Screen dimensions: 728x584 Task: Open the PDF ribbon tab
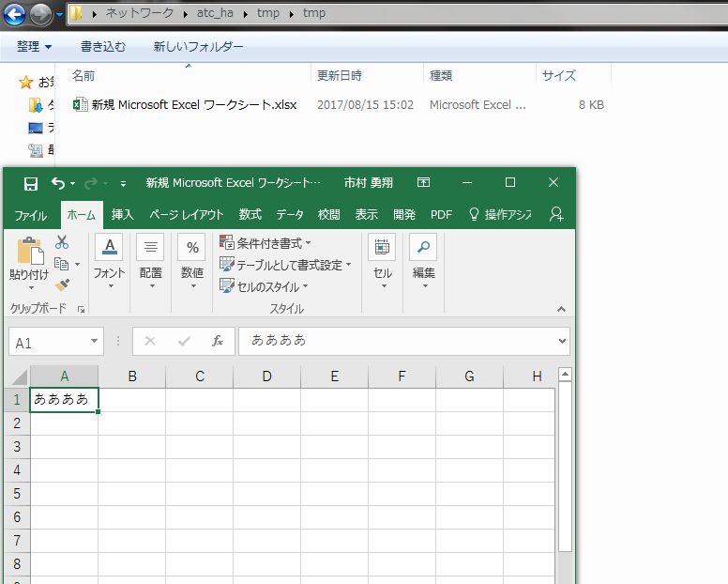[x=441, y=215]
